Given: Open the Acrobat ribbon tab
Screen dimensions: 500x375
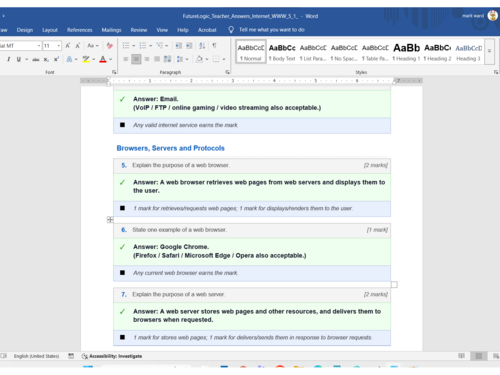Looking at the screenshot, I should (x=207, y=30).
